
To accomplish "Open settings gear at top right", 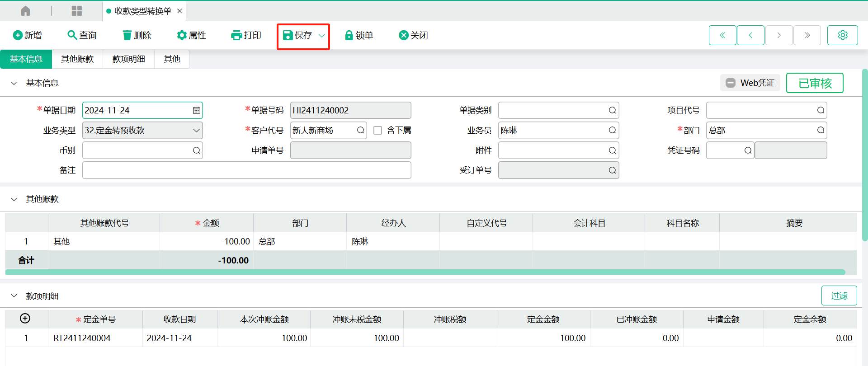I will 842,35.
